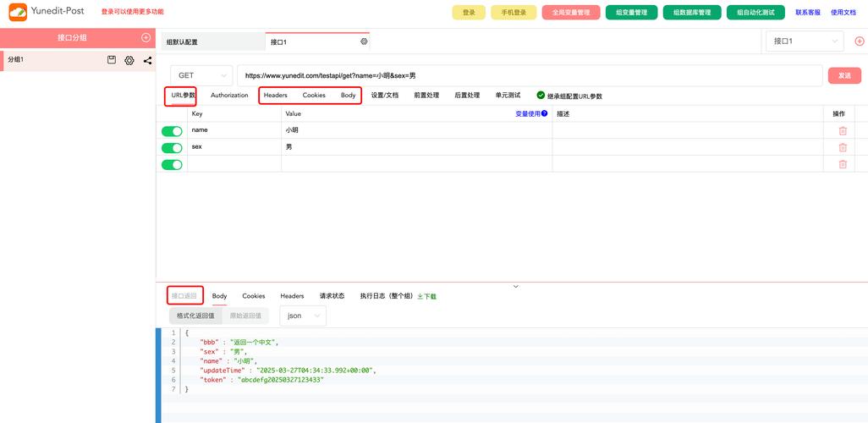Open 组变量管理

[632, 12]
